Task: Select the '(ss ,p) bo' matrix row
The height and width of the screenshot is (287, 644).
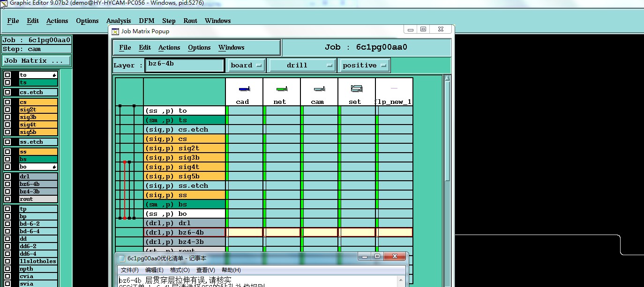Action: pos(185,214)
